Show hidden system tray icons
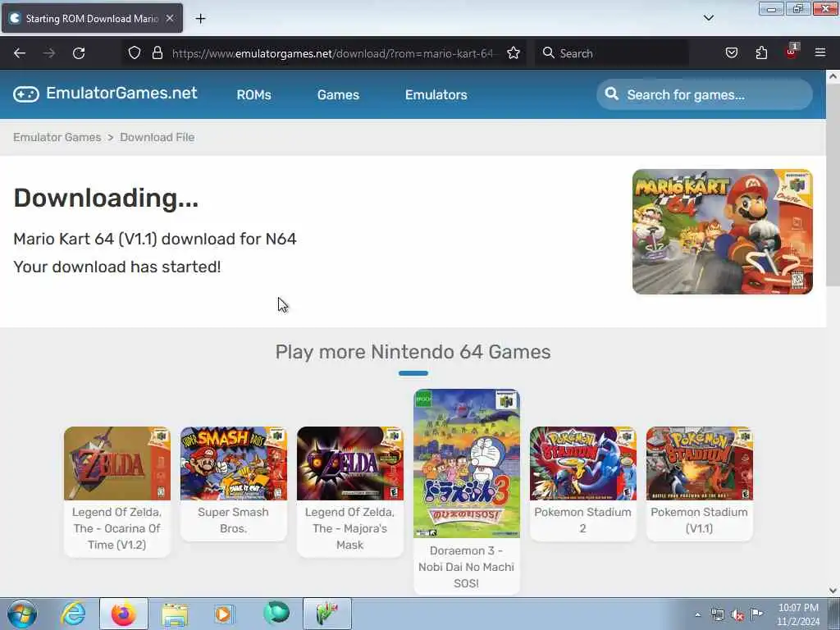This screenshot has height=630, width=840. click(x=697, y=615)
